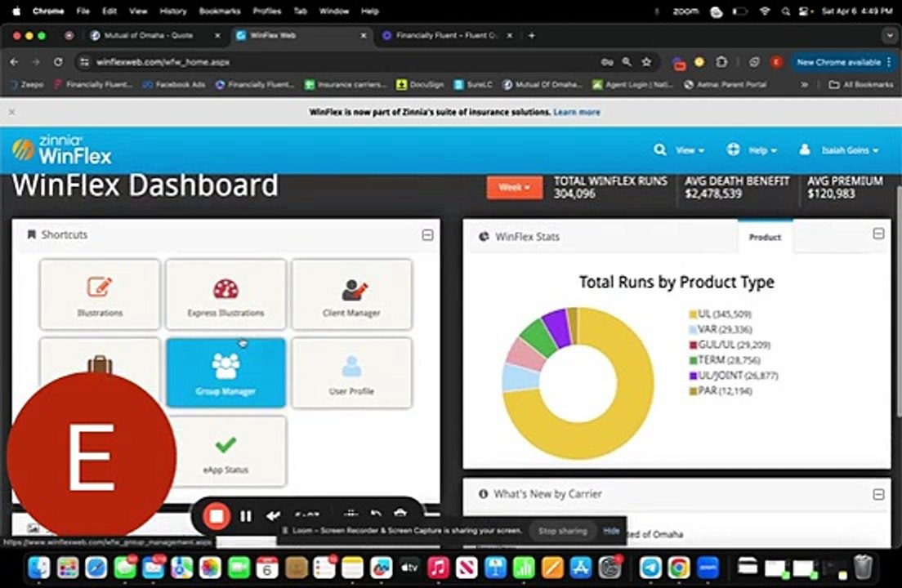Close the WinFlex Web browser tab
The width and height of the screenshot is (902, 588).
coord(364,36)
